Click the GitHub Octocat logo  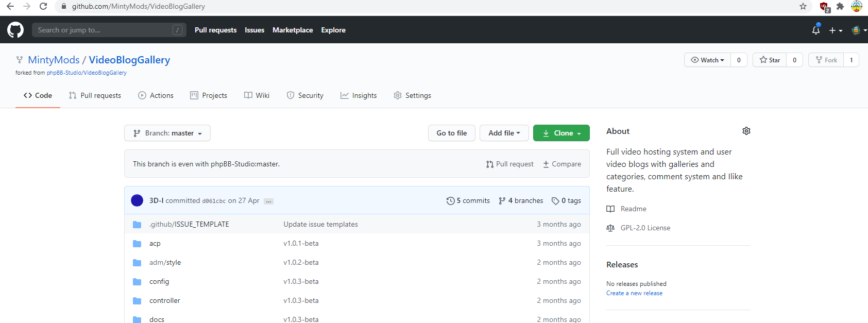(15, 30)
